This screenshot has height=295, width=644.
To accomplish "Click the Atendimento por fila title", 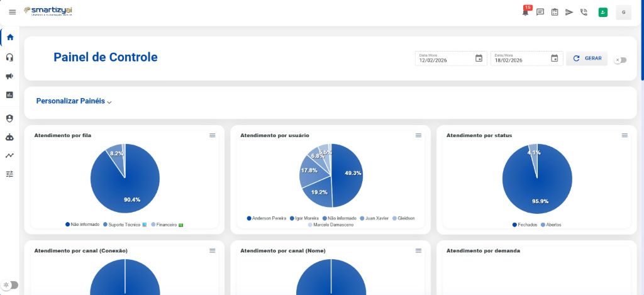I will (x=63, y=135).
